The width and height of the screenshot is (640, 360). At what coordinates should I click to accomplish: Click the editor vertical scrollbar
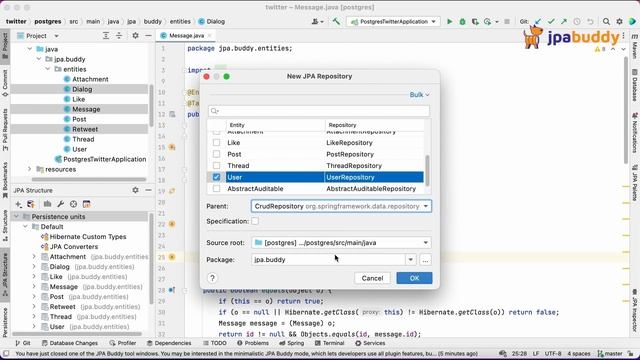(x=626, y=110)
